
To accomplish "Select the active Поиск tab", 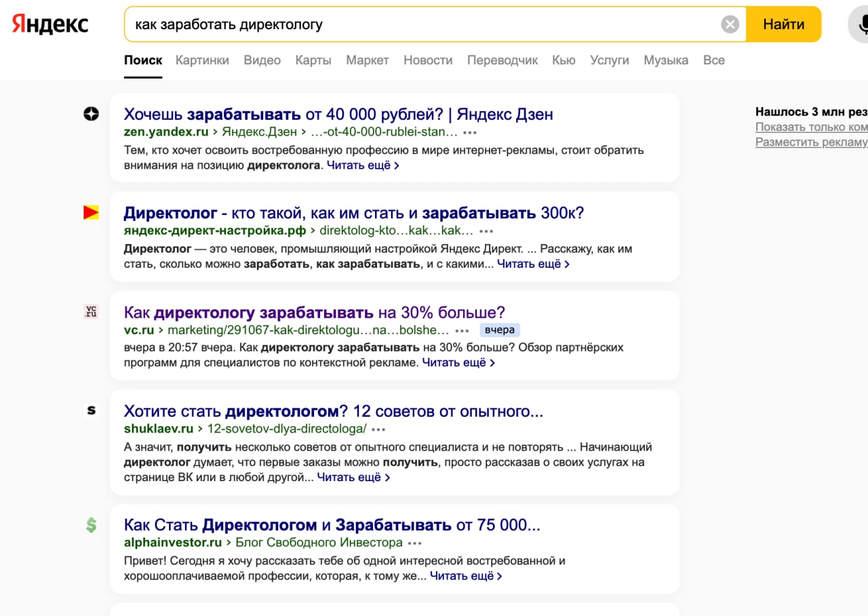I will click(143, 60).
